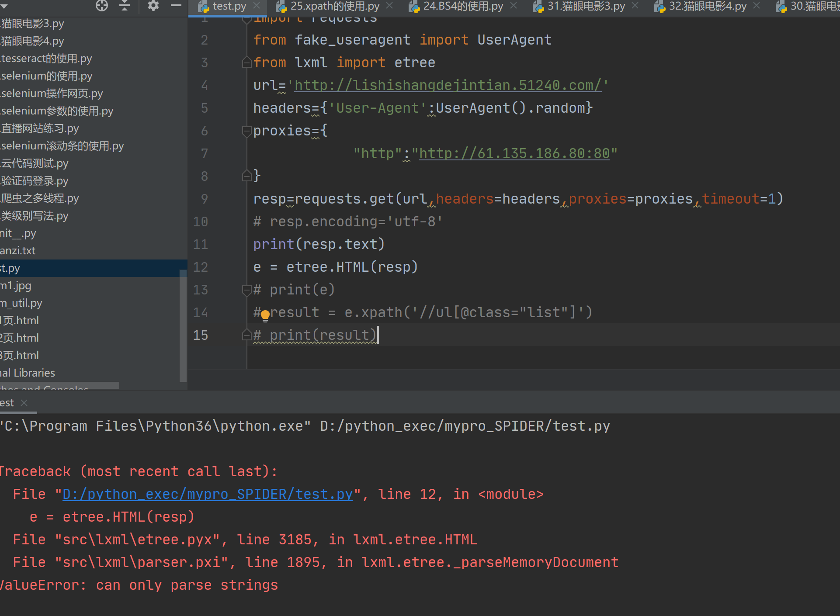Collapse comment block fold at line 13
Screen dimensions: 840x616
click(x=246, y=290)
